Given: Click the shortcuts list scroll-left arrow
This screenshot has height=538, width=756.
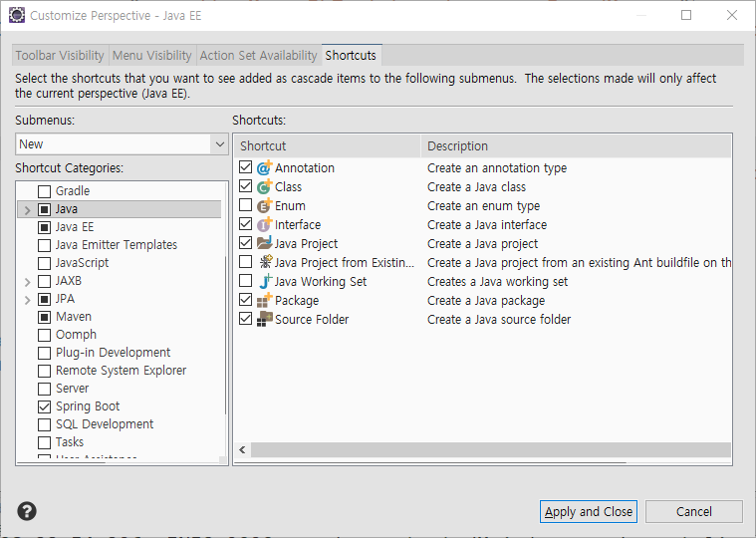Looking at the screenshot, I should [x=242, y=449].
